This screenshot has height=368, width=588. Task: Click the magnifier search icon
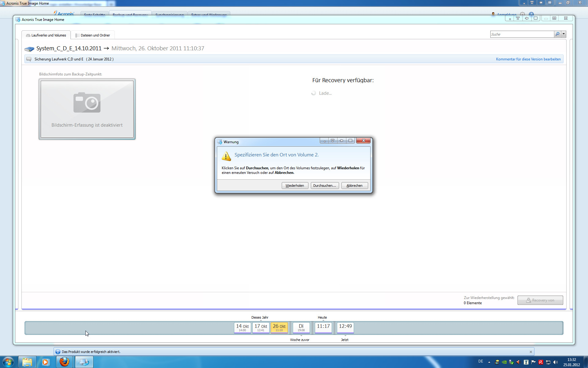point(557,34)
